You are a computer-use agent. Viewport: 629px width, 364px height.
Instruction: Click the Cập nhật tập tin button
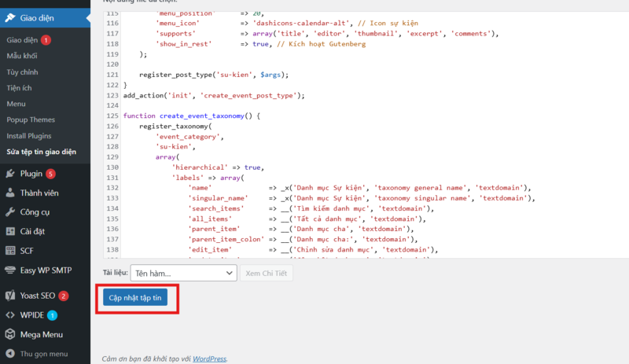click(x=135, y=297)
